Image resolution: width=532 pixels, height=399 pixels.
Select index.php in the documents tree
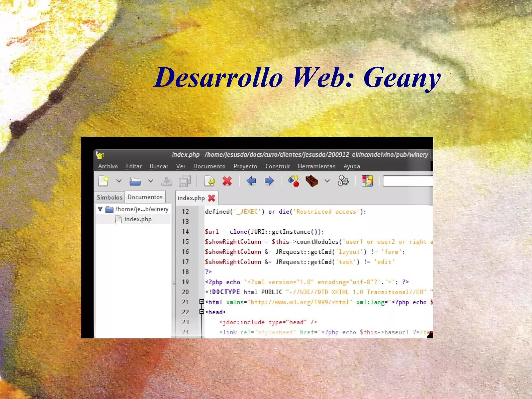tap(133, 219)
